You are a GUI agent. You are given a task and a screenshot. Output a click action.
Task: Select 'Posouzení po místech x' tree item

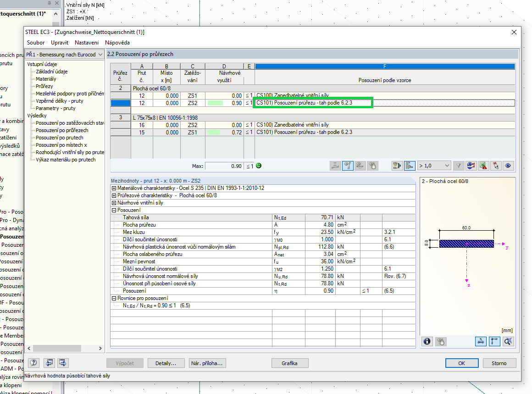(x=61, y=145)
